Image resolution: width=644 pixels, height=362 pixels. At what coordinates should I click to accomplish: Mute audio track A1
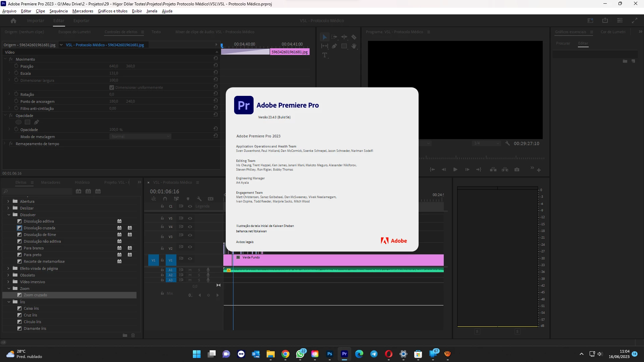point(190,270)
